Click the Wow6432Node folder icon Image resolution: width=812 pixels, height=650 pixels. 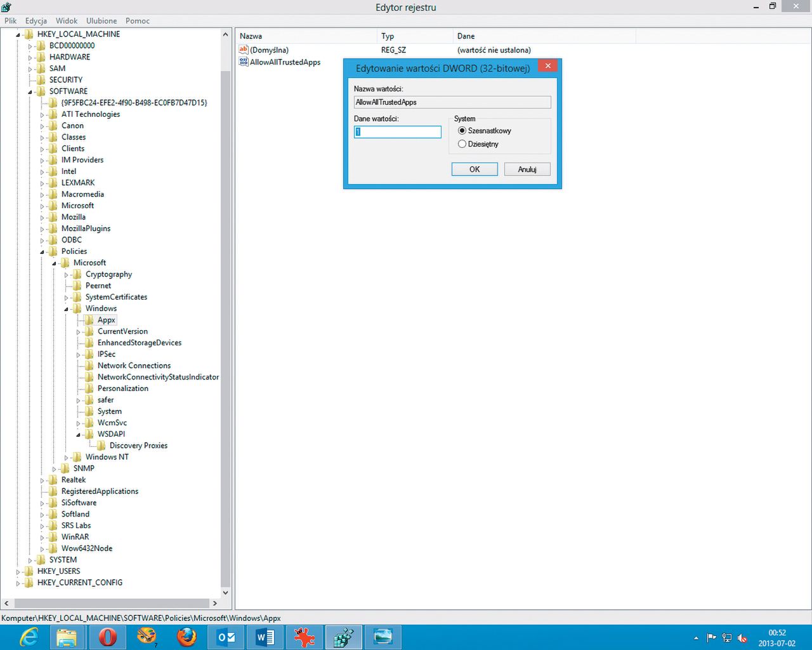click(53, 548)
